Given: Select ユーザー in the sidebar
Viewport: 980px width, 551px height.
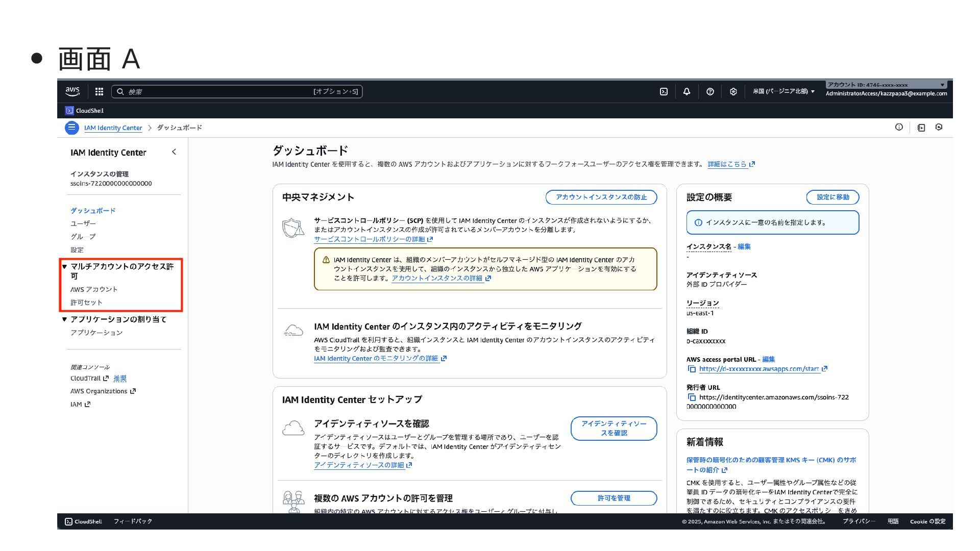Looking at the screenshot, I should tap(83, 223).
